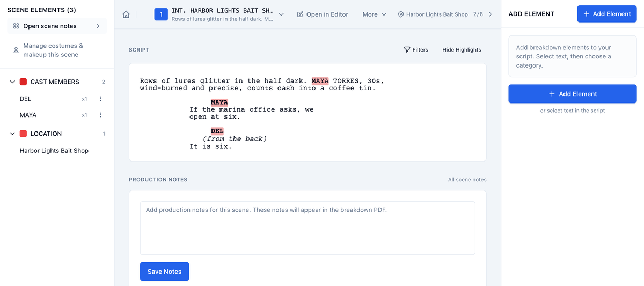Click the Filters funnel icon
The width and height of the screenshot is (644, 286).
point(407,49)
